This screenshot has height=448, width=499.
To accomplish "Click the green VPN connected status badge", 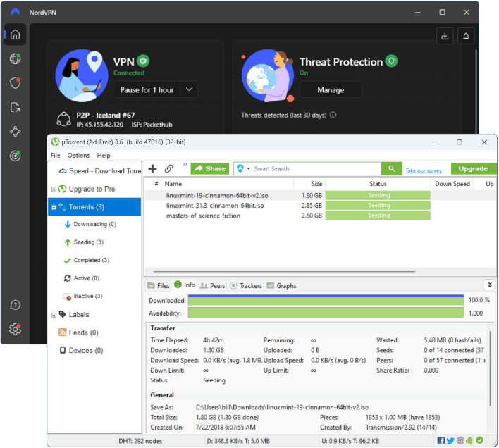I will coord(143,61).
